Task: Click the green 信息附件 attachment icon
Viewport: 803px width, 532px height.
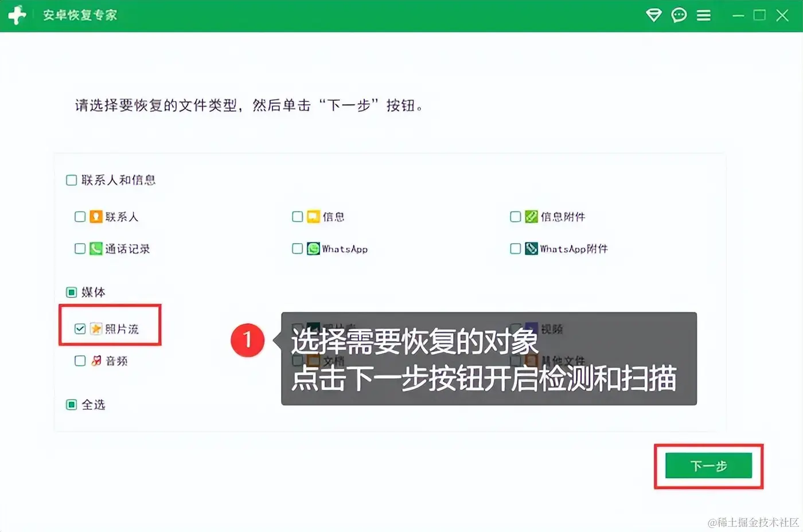Action: pyautogui.click(x=531, y=217)
